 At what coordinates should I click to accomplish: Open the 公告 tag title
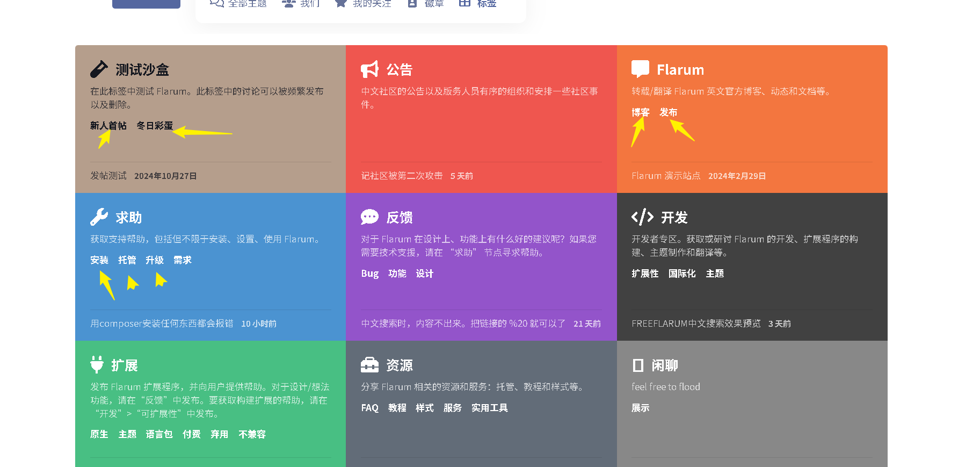click(x=400, y=70)
